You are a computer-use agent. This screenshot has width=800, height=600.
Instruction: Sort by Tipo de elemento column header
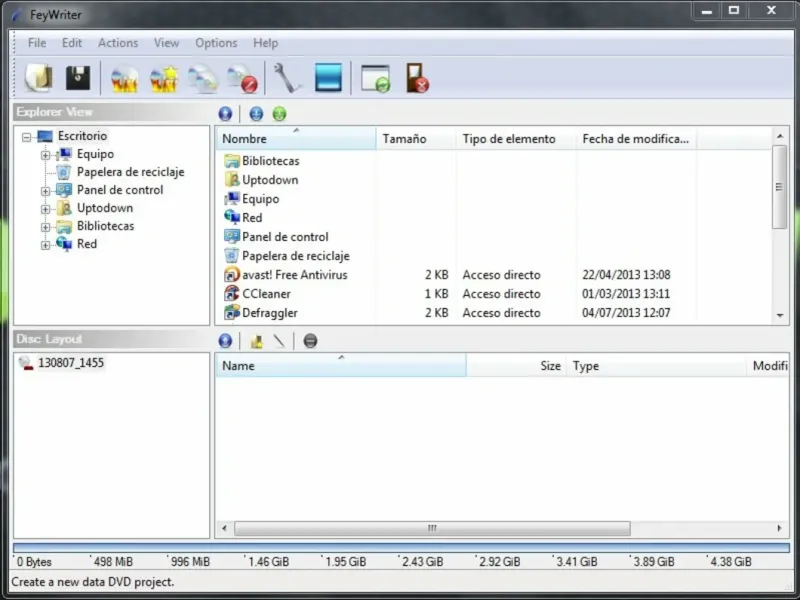coord(516,139)
